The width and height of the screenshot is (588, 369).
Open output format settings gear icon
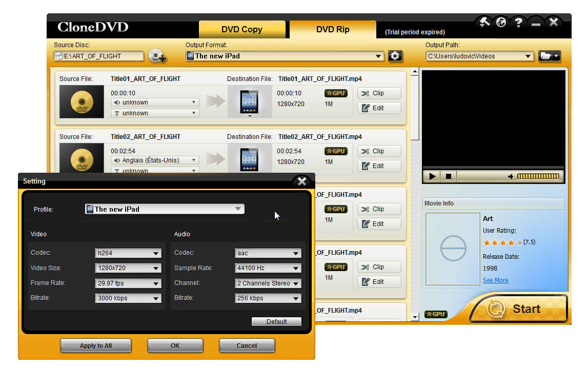pyautogui.click(x=395, y=56)
